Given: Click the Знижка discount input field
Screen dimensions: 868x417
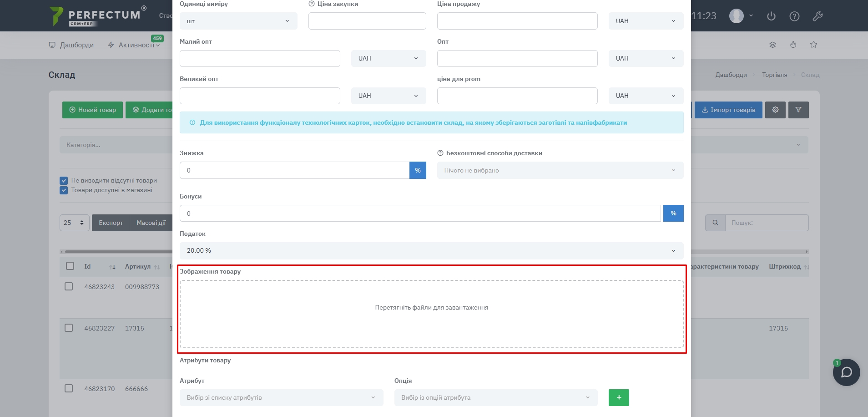Looking at the screenshot, I should tap(294, 170).
